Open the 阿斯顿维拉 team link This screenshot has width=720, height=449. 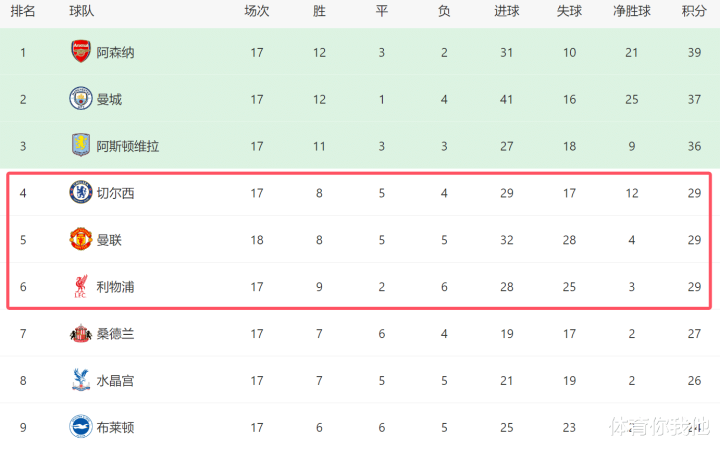click(x=128, y=146)
